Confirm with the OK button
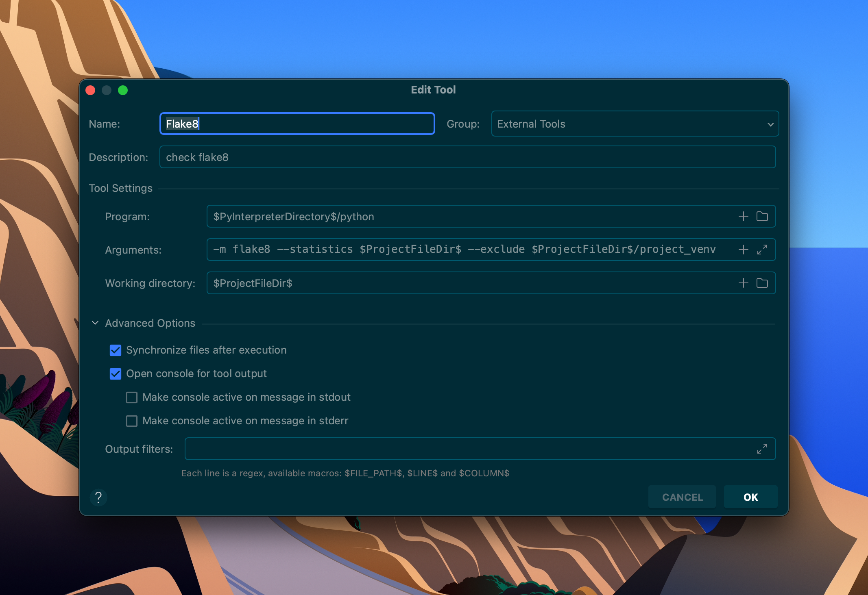This screenshot has height=595, width=868. [750, 497]
